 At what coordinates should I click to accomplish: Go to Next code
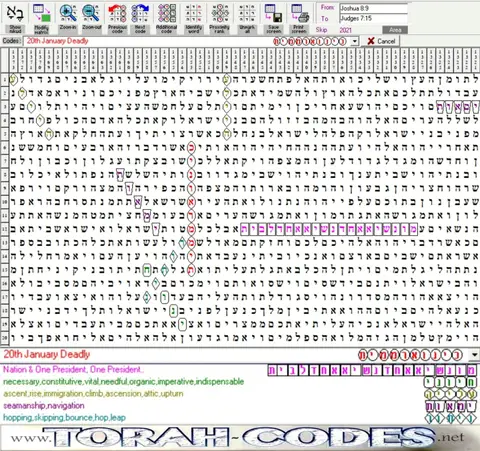tap(140, 18)
